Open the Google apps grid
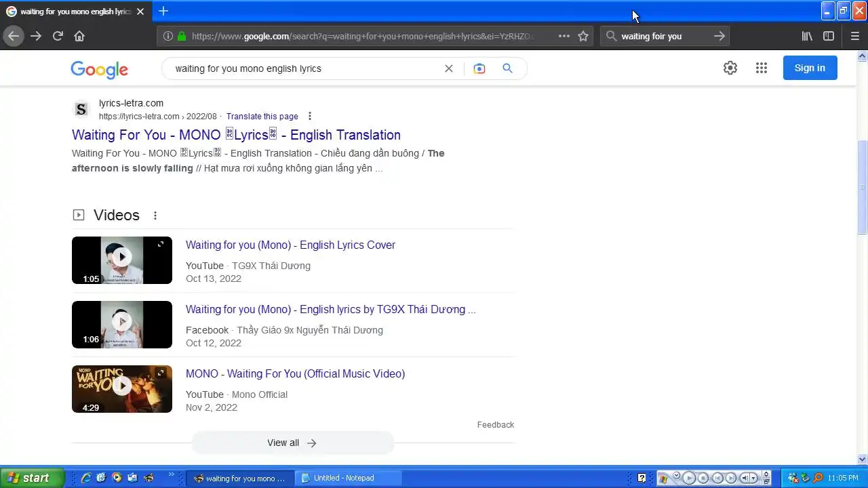 [762, 68]
